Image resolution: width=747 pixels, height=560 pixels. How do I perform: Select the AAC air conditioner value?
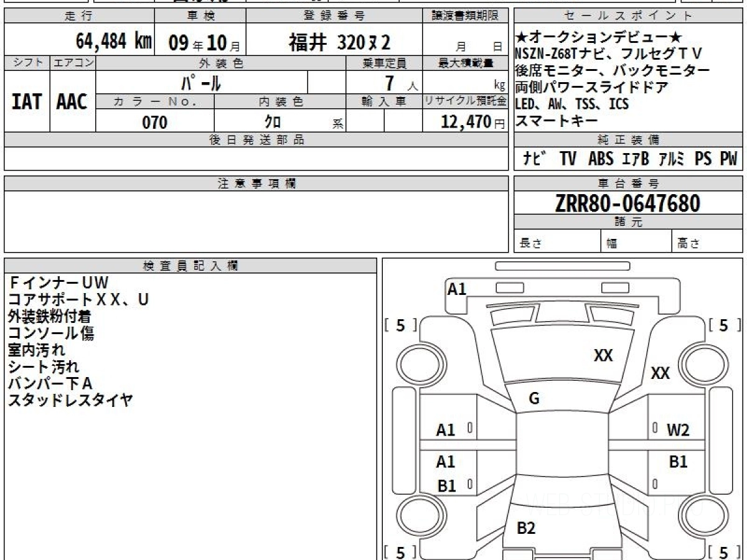(72, 101)
